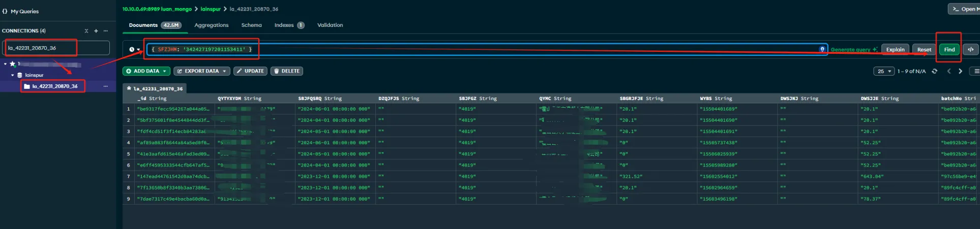Viewport: 980px width, 229px height.
Task: Open the EXPORT DATA dropdown
Action: point(202,71)
